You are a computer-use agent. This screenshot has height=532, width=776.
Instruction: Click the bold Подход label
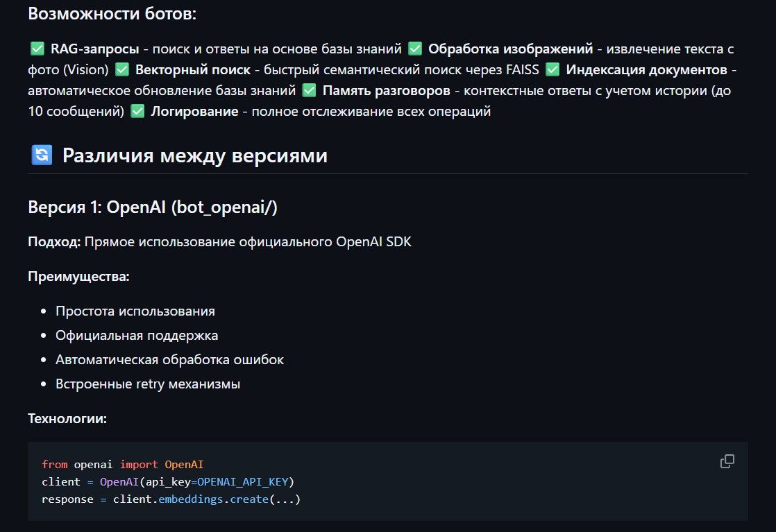[x=54, y=242]
